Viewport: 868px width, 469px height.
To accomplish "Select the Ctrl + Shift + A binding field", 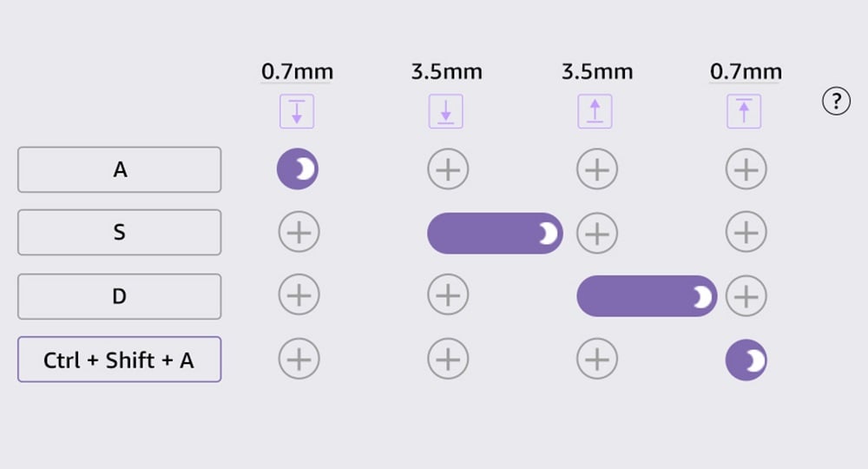I will [x=120, y=360].
